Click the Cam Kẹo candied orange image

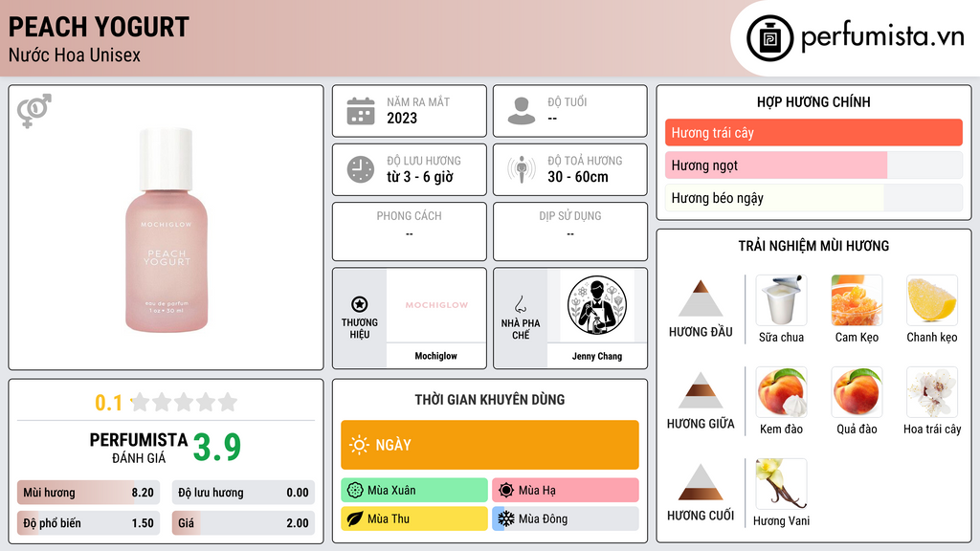pos(857,299)
